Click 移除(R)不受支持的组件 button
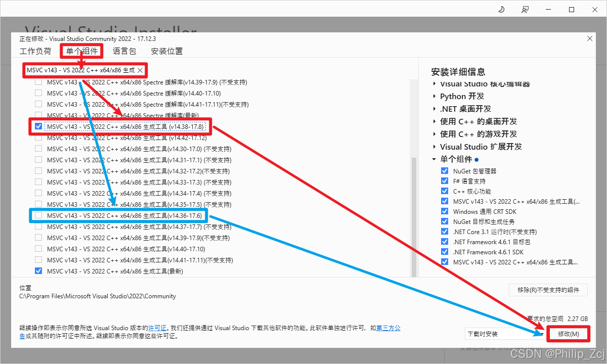This screenshot has width=607, height=364. point(548,290)
